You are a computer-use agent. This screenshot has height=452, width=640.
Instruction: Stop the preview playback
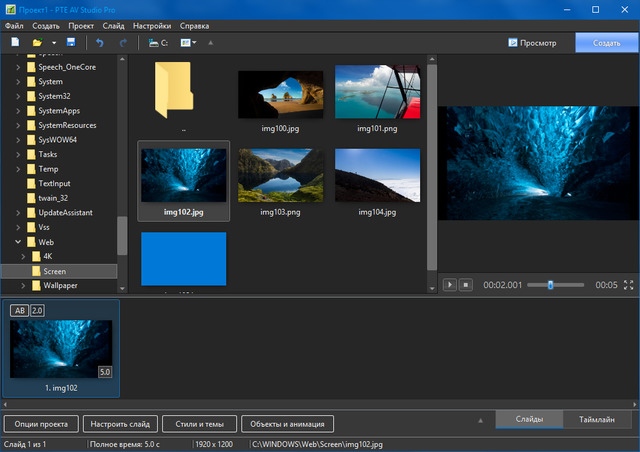point(465,285)
